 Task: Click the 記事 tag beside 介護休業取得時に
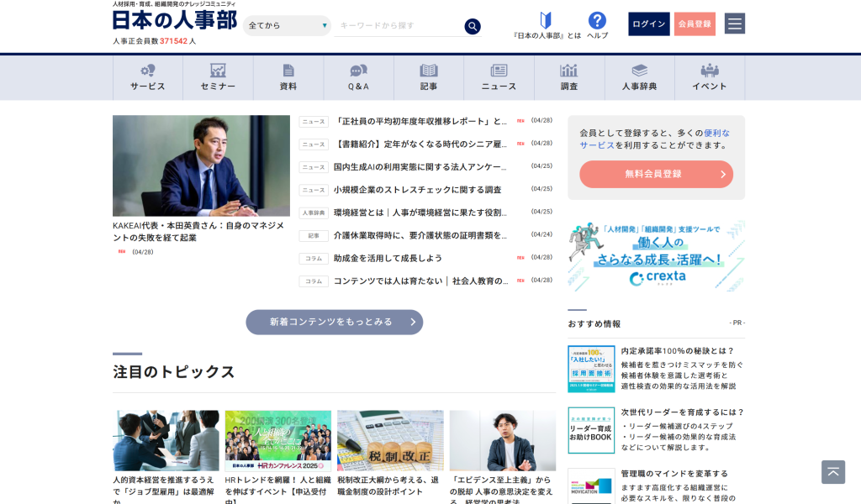pos(314,236)
